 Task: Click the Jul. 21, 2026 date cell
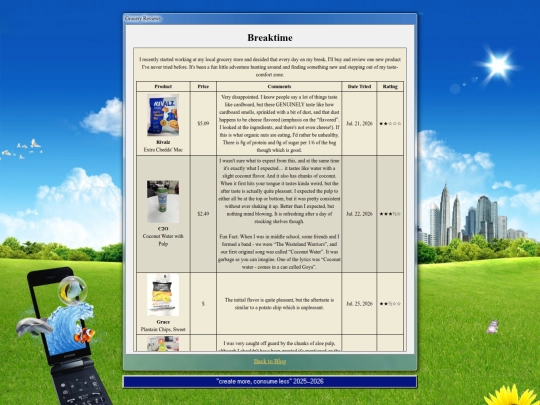pos(359,123)
